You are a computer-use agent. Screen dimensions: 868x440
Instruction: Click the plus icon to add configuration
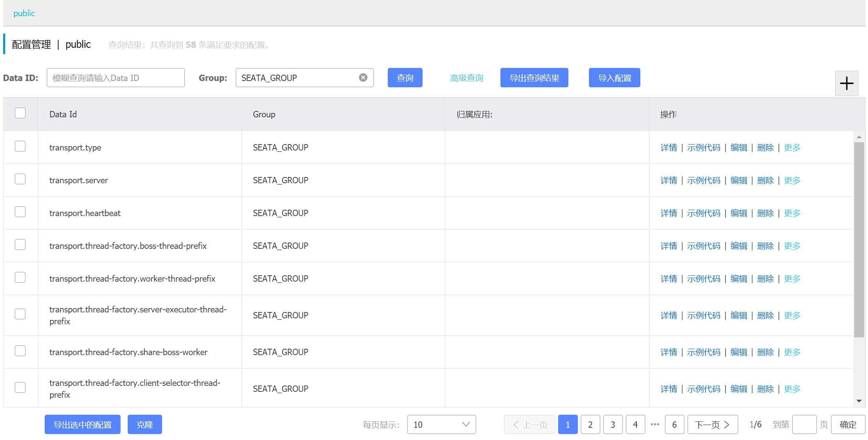click(x=846, y=83)
